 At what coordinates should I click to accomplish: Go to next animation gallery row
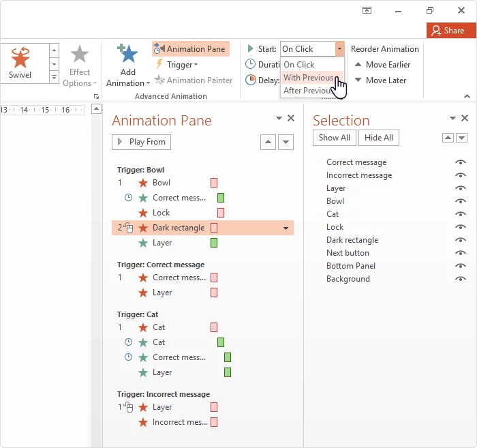pos(54,64)
